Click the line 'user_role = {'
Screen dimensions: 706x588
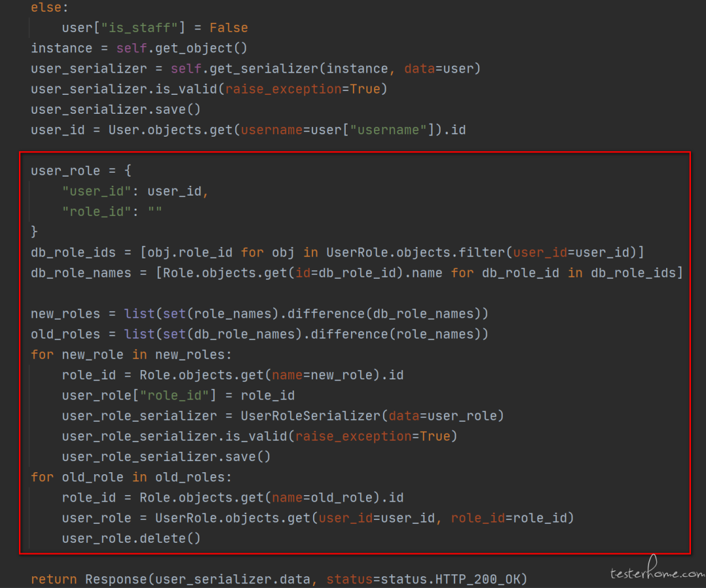(81, 171)
